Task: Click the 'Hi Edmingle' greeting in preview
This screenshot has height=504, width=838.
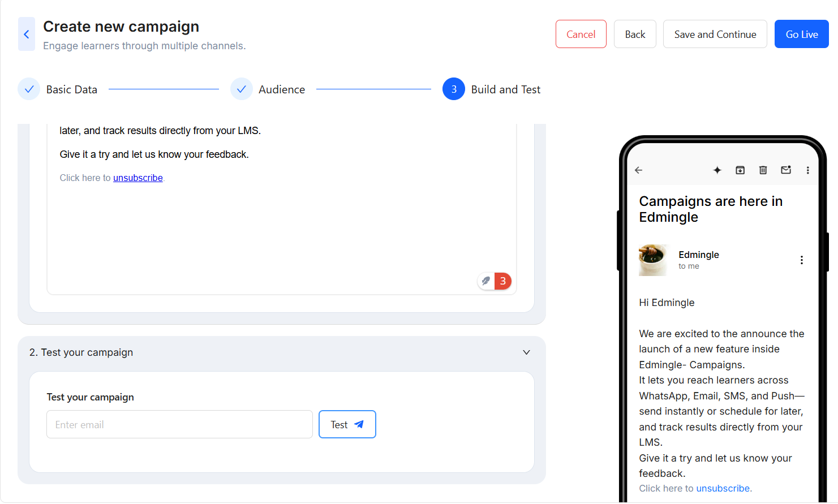Action: click(x=667, y=303)
